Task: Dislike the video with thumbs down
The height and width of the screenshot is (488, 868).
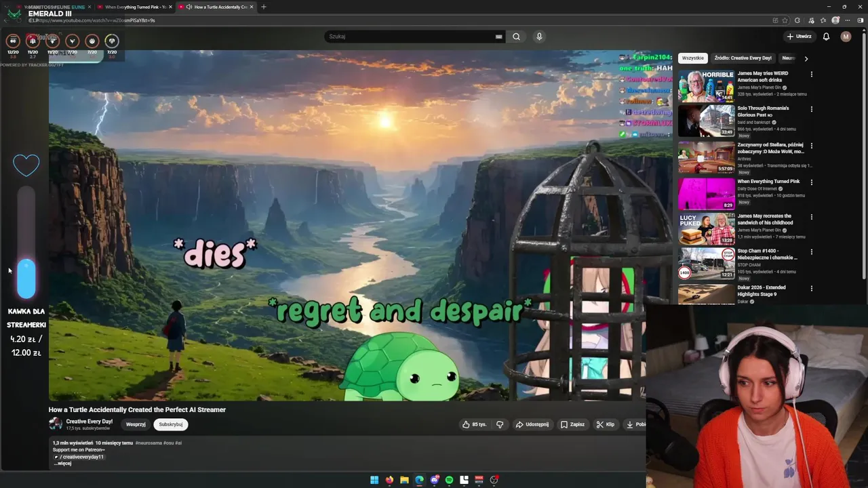Action: tap(500, 424)
